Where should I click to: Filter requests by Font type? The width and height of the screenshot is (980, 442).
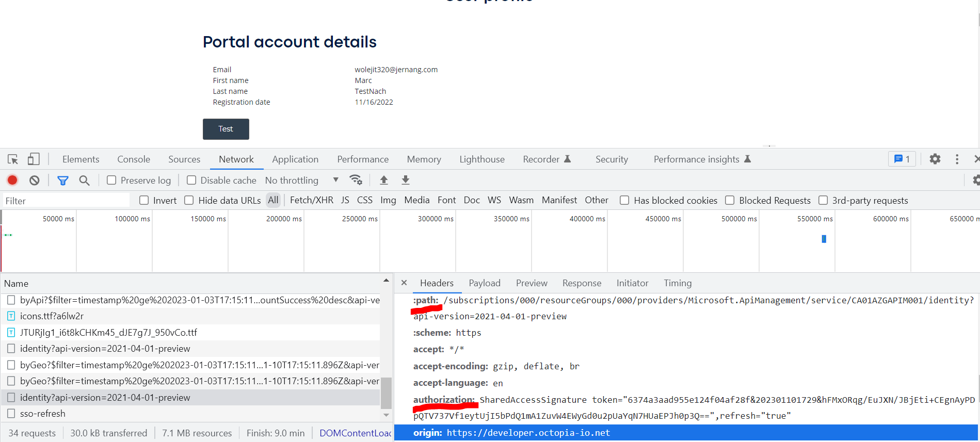(446, 200)
